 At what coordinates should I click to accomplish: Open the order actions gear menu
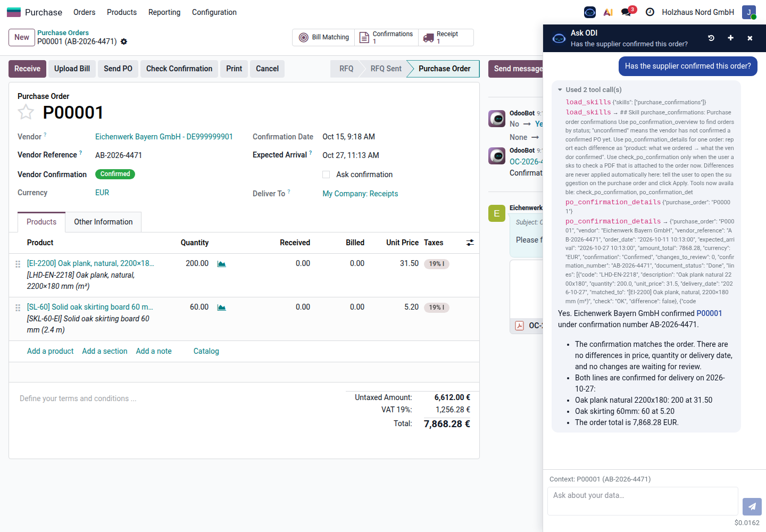point(124,41)
